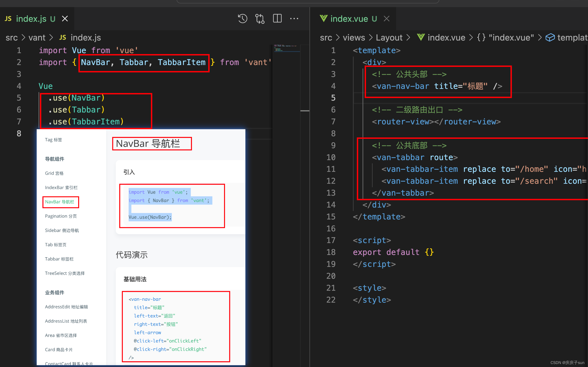
Task: Click the template cube icon in breadcrumb
Action: click(x=550, y=37)
